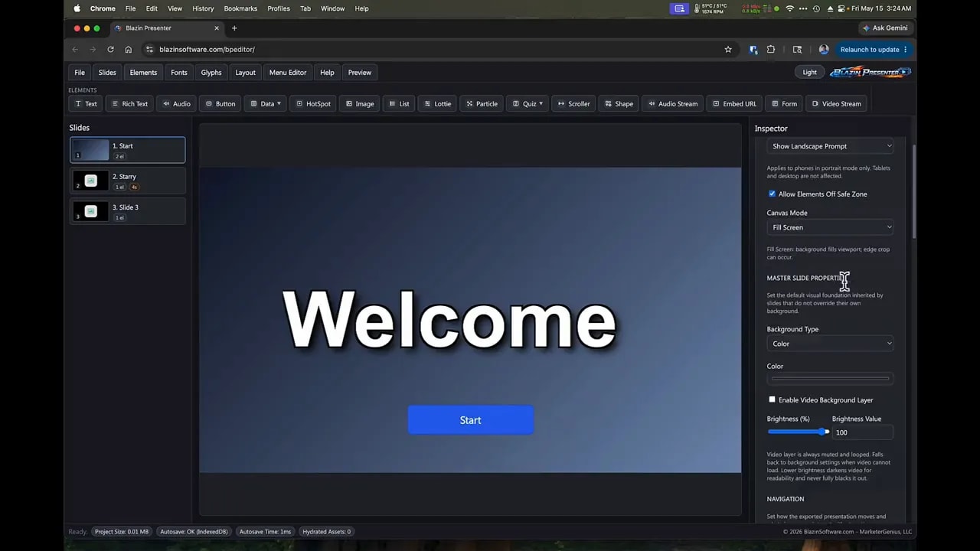Add an Embed URL element
980x551 pixels.
[734, 104]
